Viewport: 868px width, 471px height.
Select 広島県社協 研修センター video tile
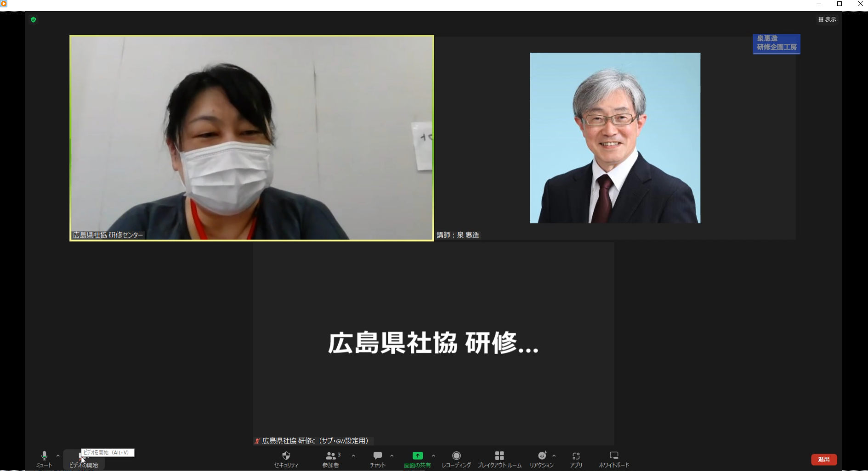(251, 138)
